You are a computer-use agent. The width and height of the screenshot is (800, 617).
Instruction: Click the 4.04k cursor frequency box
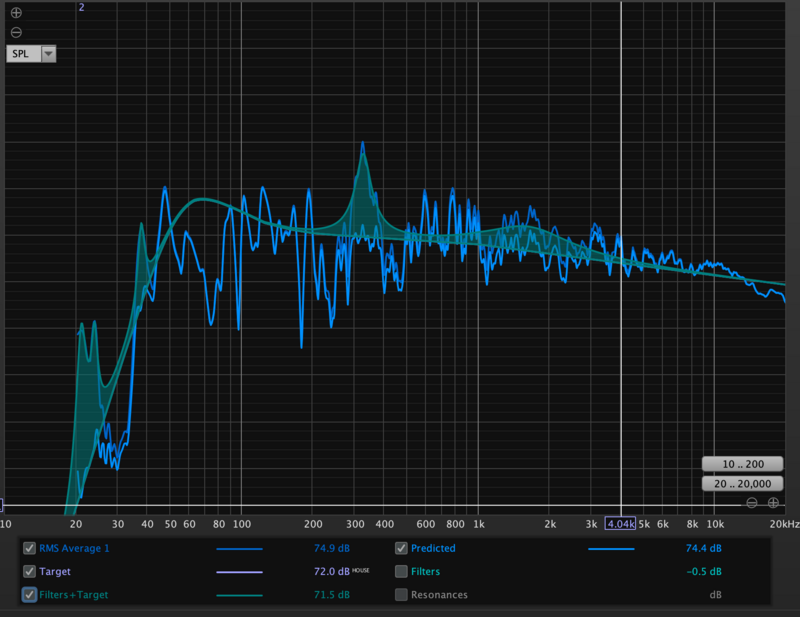[621, 524]
